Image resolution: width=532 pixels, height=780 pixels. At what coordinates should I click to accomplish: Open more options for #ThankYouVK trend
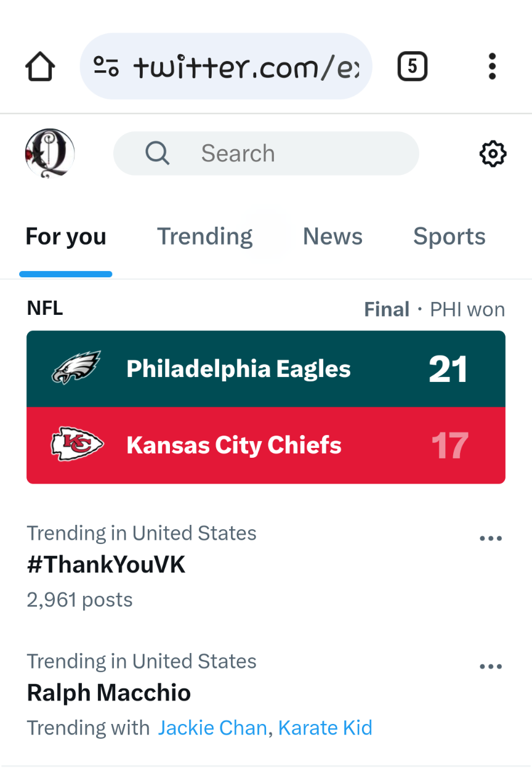490,538
